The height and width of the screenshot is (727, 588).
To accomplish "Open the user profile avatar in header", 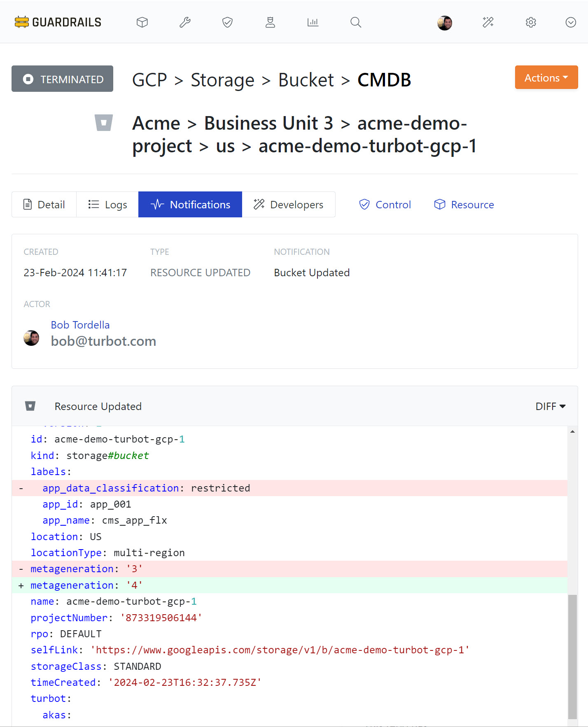I will point(445,23).
